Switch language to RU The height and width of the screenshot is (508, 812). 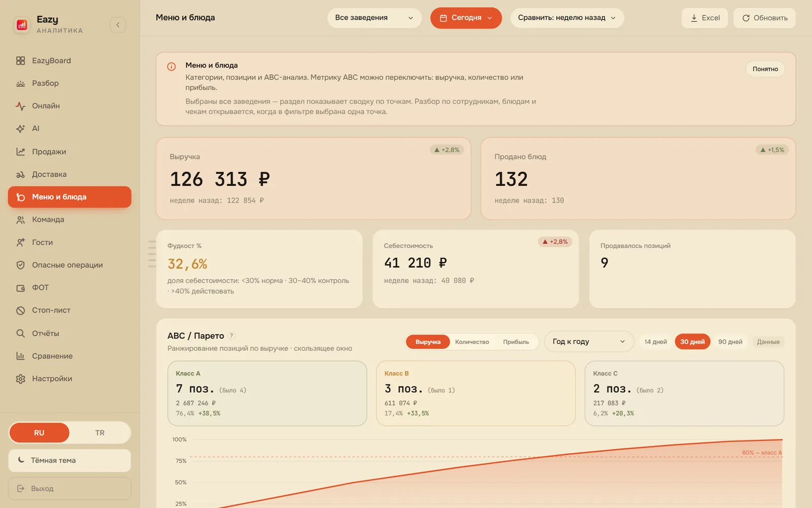[39, 433]
